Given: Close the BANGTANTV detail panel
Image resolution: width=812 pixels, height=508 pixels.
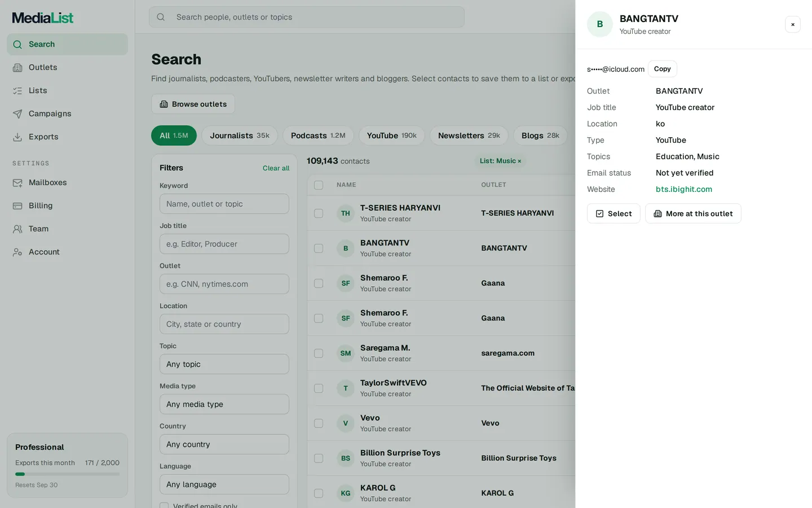Looking at the screenshot, I should click(793, 24).
